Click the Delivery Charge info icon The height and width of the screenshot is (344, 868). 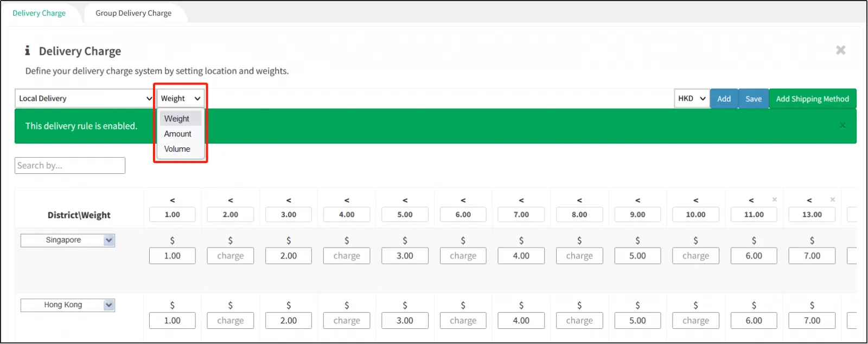click(x=28, y=51)
